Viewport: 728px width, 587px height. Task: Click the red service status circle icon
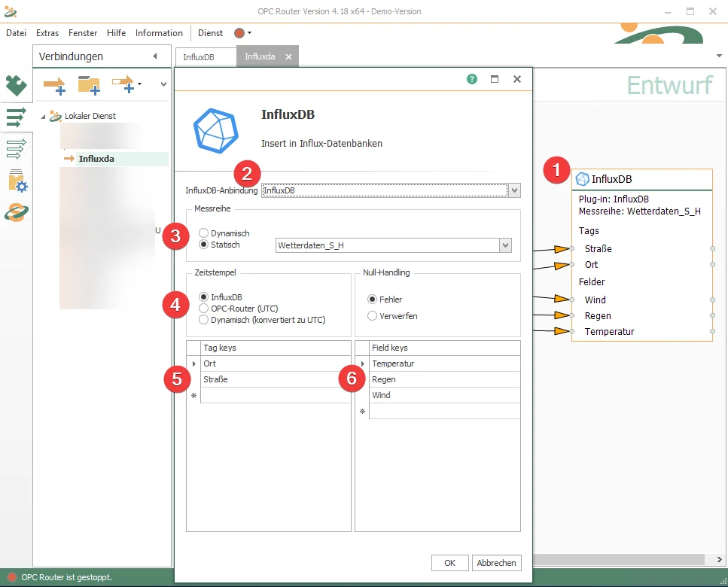click(x=239, y=33)
